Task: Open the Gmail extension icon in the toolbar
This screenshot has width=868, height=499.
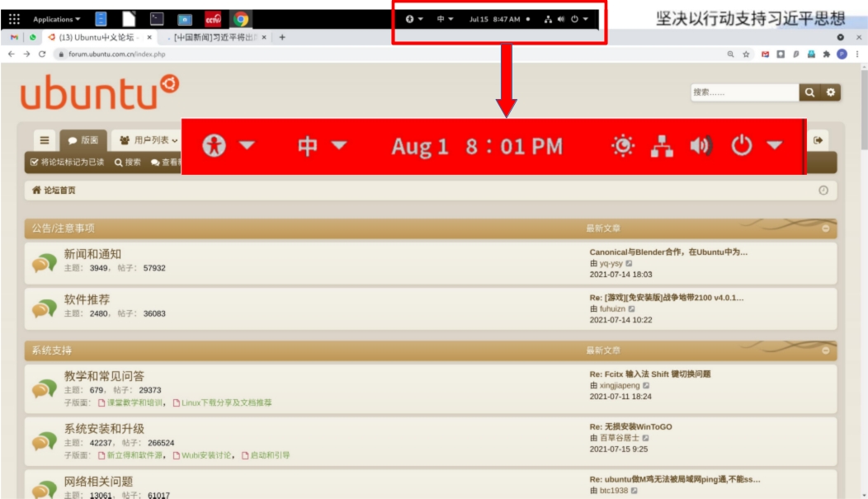Action: (765, 54)
